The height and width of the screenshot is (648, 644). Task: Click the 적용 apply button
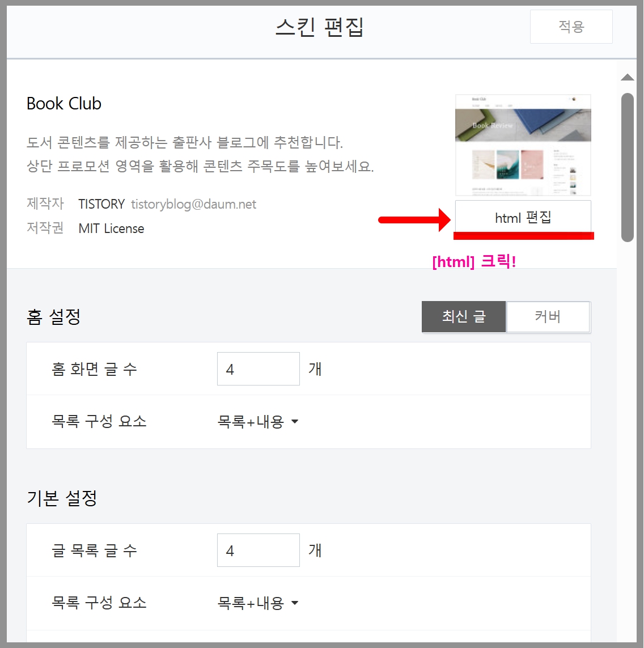pyautogui.click(x=571, y=27)
